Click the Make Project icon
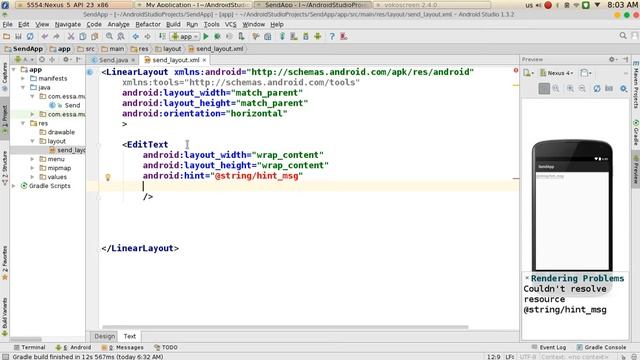 162,36
